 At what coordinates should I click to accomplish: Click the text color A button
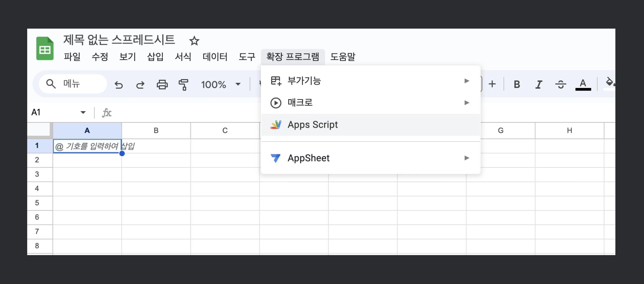(583, 84)
